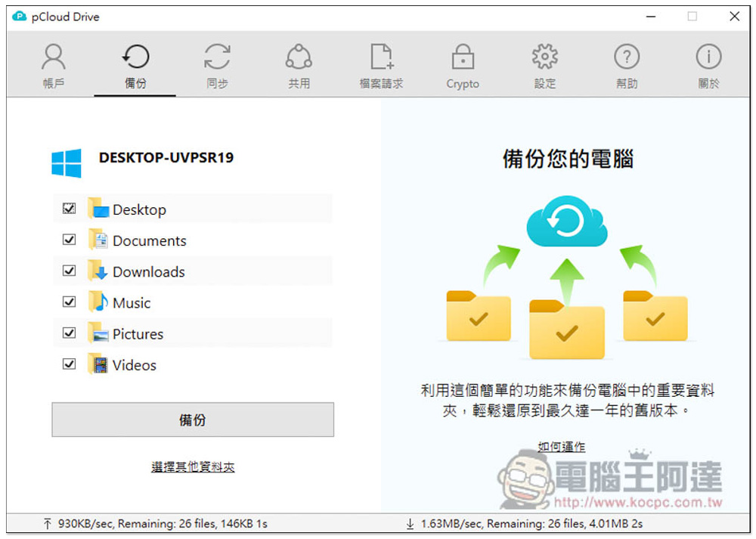Viewport: 756px width, 539px height.
Task: Disable backup for Videos checkbox
Action: [70, 364]
